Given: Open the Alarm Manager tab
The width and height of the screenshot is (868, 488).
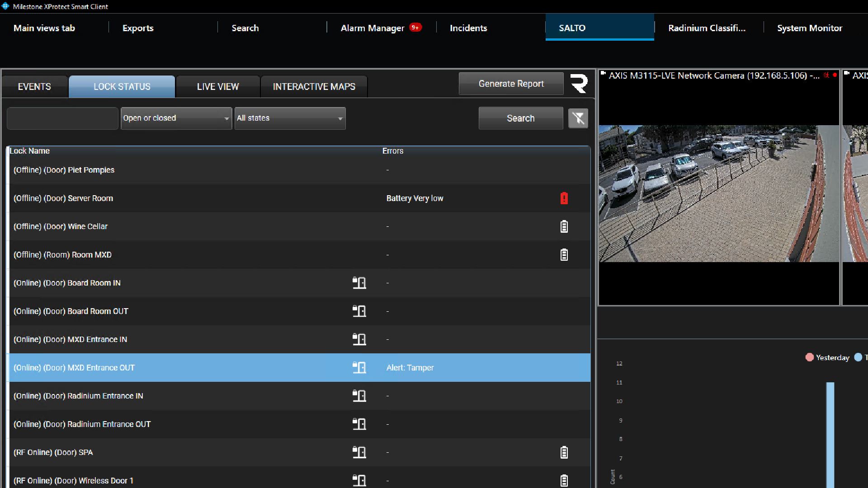Looking at the screenshot, I should 373,28.
